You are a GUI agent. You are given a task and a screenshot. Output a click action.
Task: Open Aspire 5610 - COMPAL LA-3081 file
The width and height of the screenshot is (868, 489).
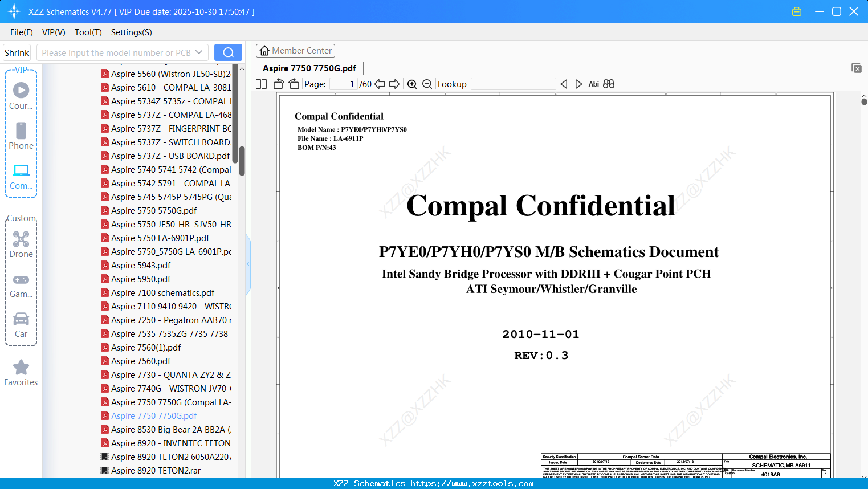pos(166,88)
